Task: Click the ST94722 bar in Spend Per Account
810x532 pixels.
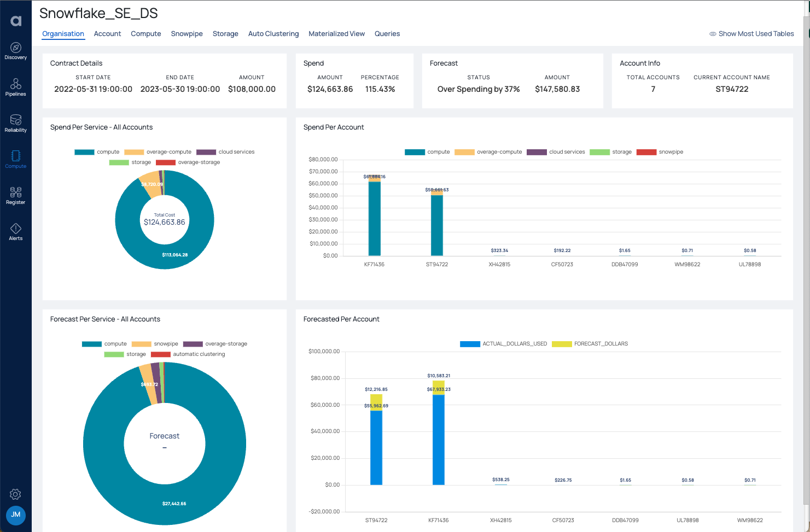Action: pos(437,223)
